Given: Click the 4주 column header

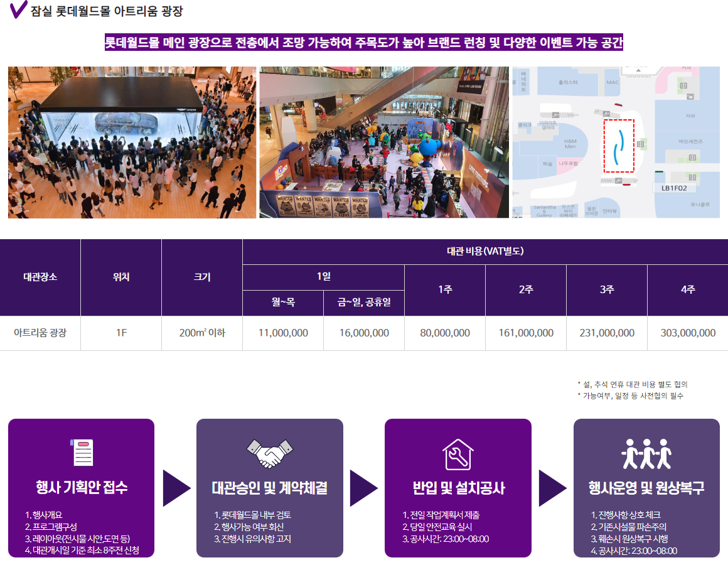Looking at the screenshot, I should coord(688,290).
